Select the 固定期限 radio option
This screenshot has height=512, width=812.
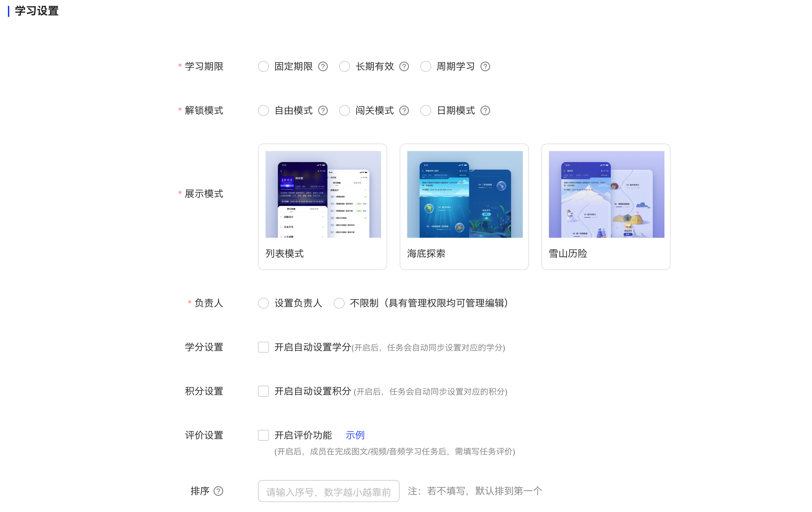(x=263, y=66)
